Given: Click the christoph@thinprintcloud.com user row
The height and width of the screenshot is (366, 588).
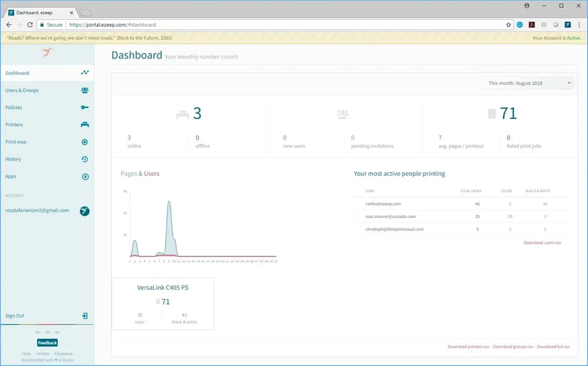Looking at the screenshot, I should (461, 229).
